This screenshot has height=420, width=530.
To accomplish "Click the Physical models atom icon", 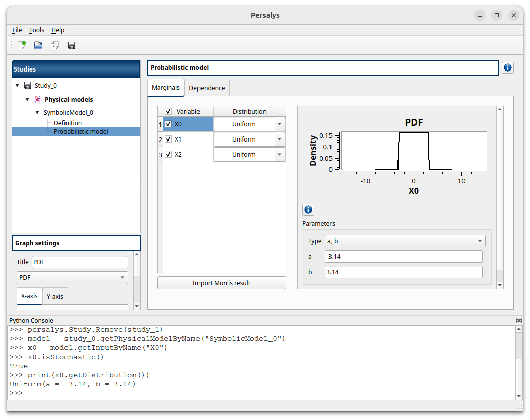I will coord(37,100).
